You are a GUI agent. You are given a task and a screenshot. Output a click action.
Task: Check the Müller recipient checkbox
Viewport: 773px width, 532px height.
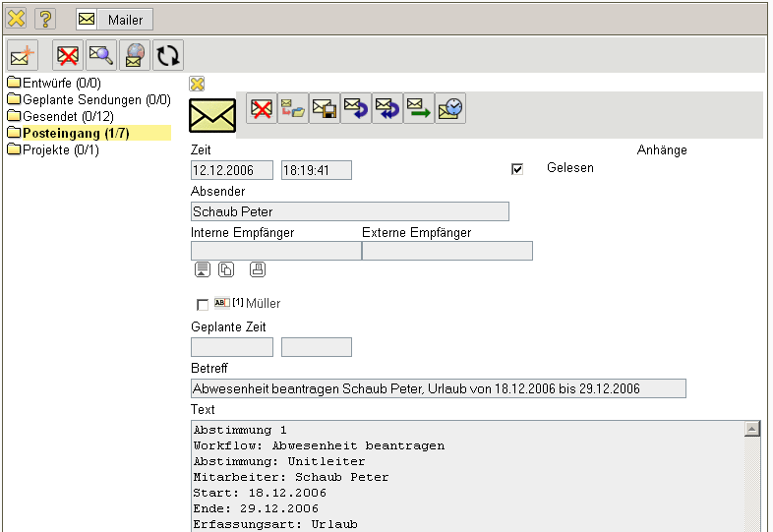coord(203,305)
